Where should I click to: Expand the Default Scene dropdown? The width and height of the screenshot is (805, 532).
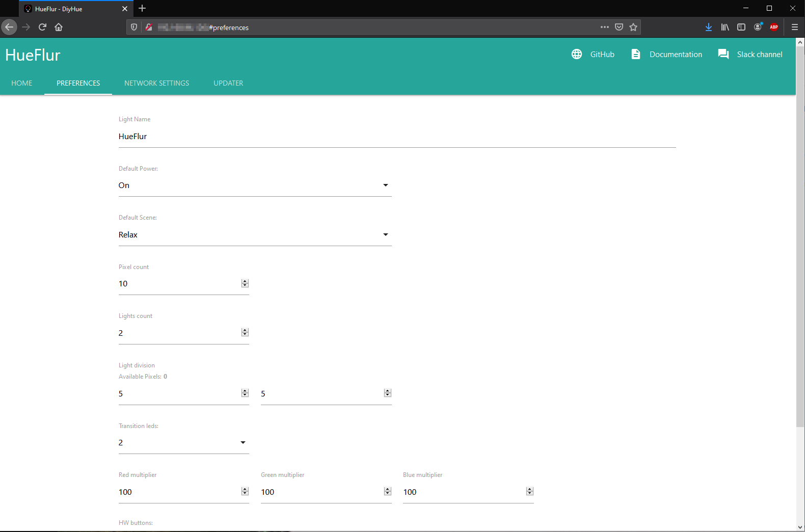point(255,235)
